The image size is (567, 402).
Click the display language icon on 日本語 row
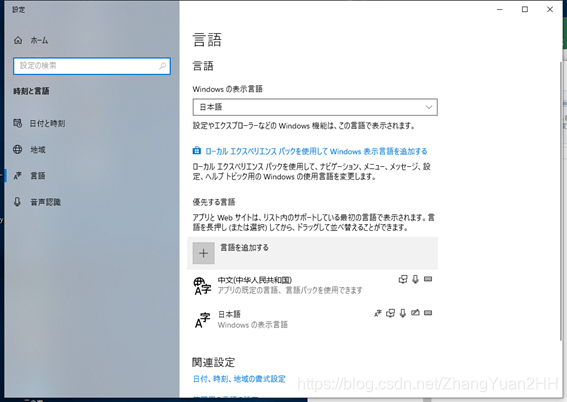click(378, 313)
